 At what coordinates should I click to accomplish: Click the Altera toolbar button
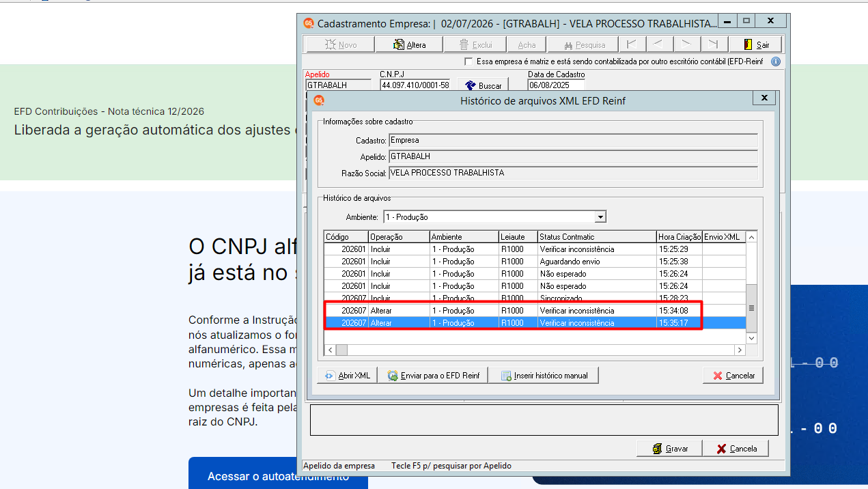(409, 44)
